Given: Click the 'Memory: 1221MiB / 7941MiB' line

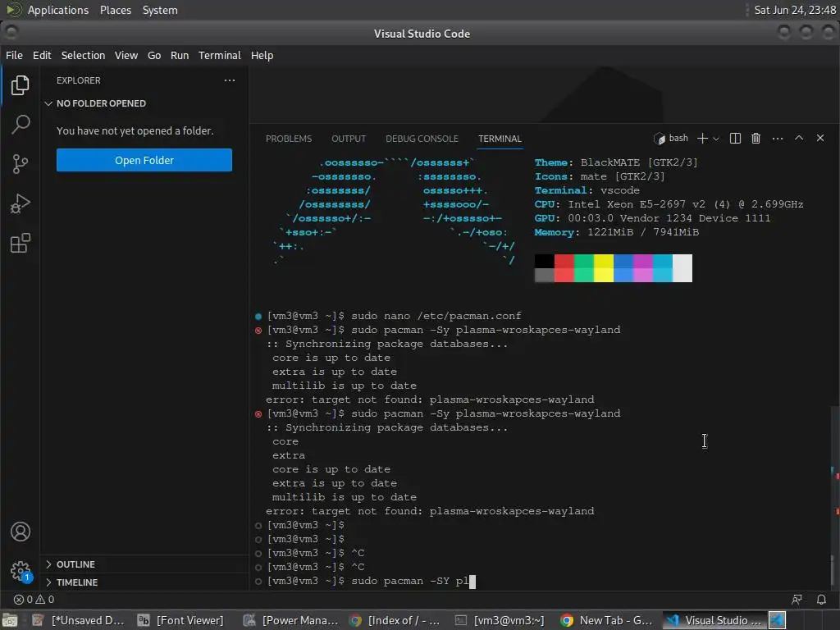Looking at the screenshot, I should coord(616,232).
